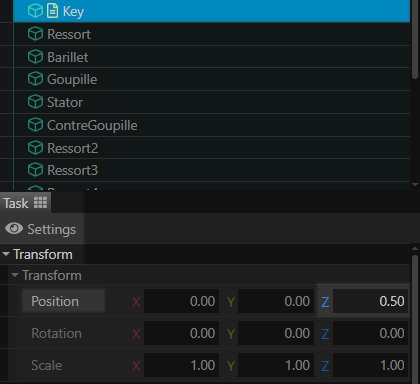Viewport: 420px width, 384px height.
Task: Edit the Position Y value field
Action: click(276, 301)
